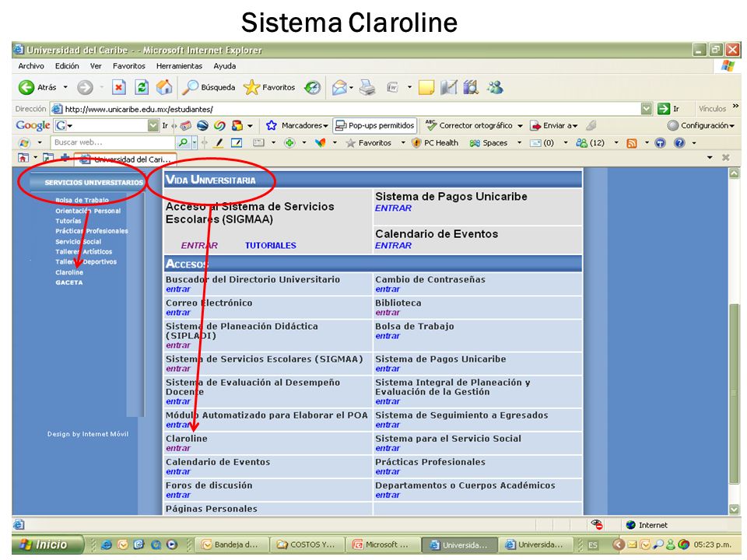Click the Google logo on the Google toolbar
This screenshot has height=560, width=747.
33,125
